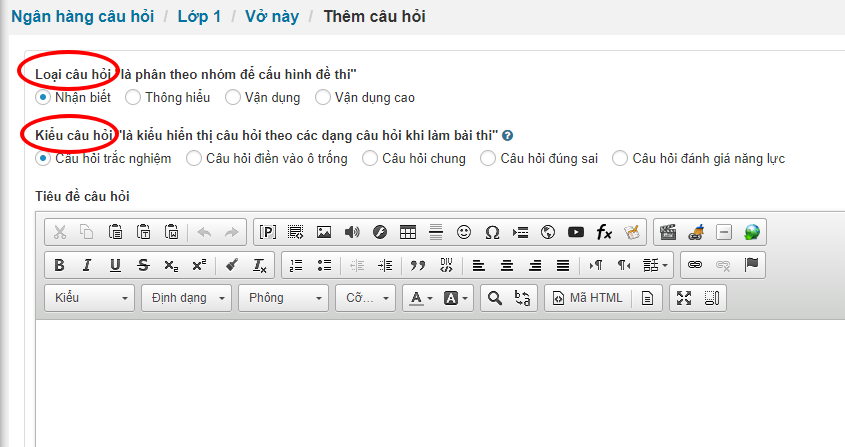Select Câu hỏi chung radio option
The width and height of the screenshot is (845, 447).
(x=370, y=159)
